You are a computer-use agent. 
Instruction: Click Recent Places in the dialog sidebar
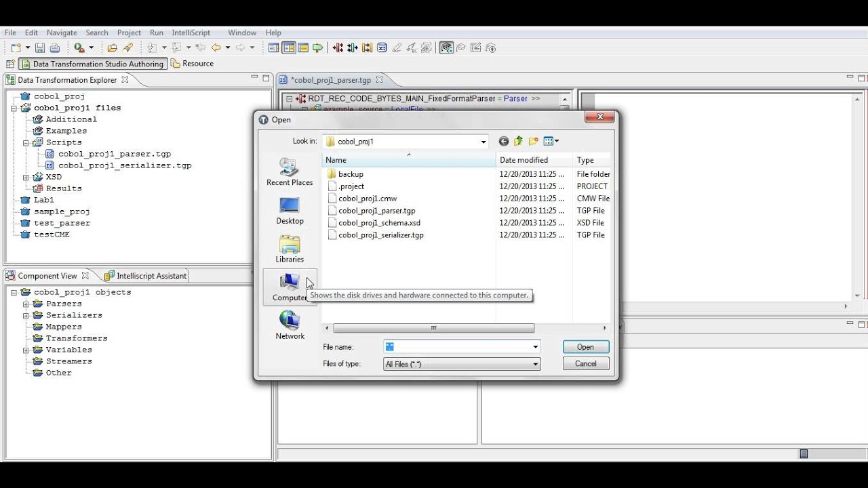[x=290, y=172]
